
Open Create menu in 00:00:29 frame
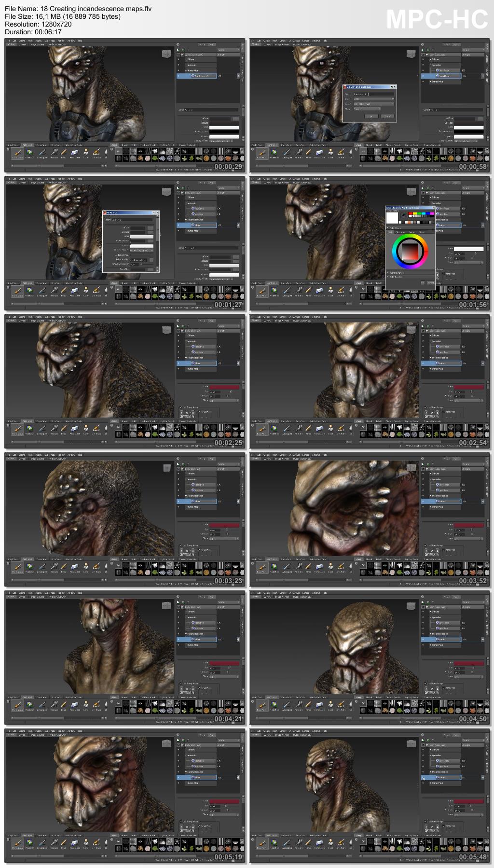tap(22, 41)
